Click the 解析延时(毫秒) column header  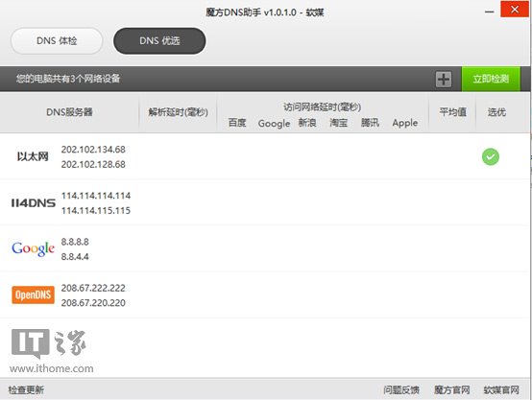(x=178, y=112)
